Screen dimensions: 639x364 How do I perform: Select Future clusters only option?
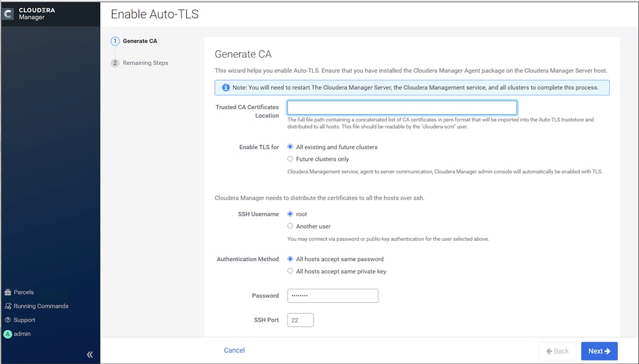(x=290, y=159)
